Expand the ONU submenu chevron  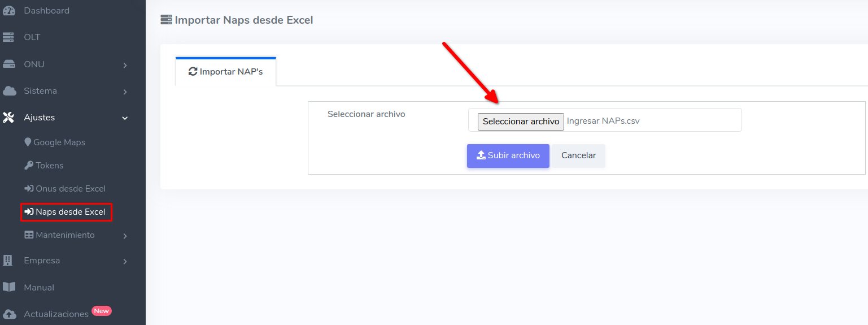tap(125, 66)
